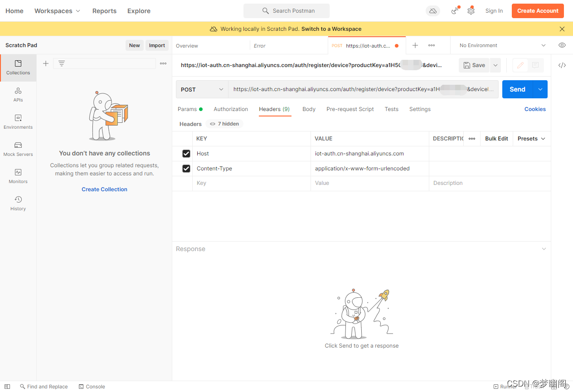This screenshot has height=392, width=573.
Task: Click the empty header Description field
Action: pos(490,183)
